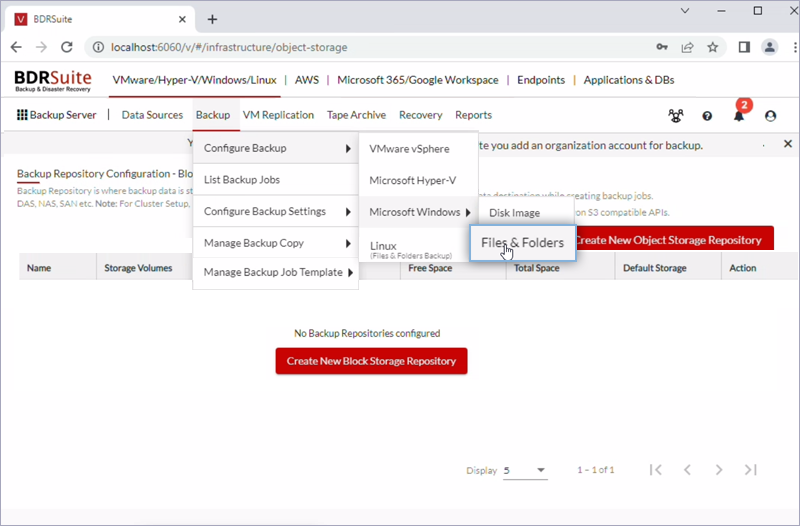The width and height of the screenshot is (800, 526).
Task: Click the browser forward arrow
Action: point(41,47)
